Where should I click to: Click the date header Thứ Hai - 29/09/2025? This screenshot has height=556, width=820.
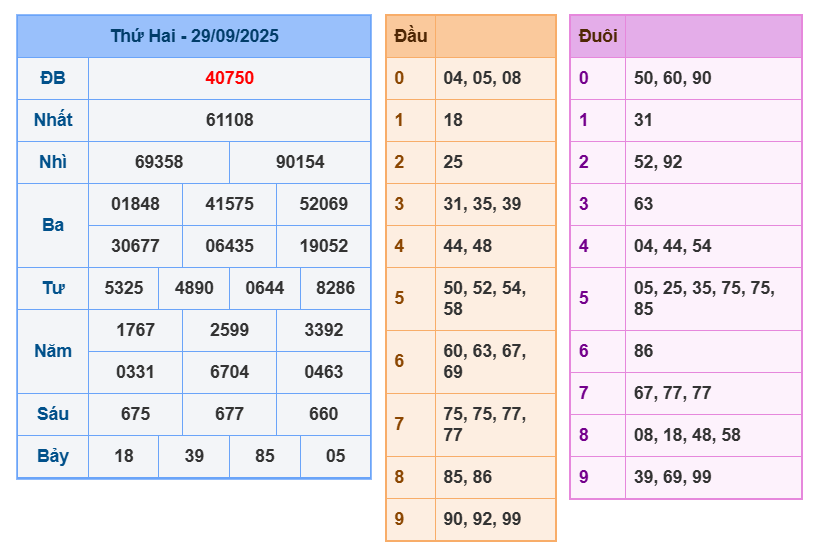tap(194, 36)
